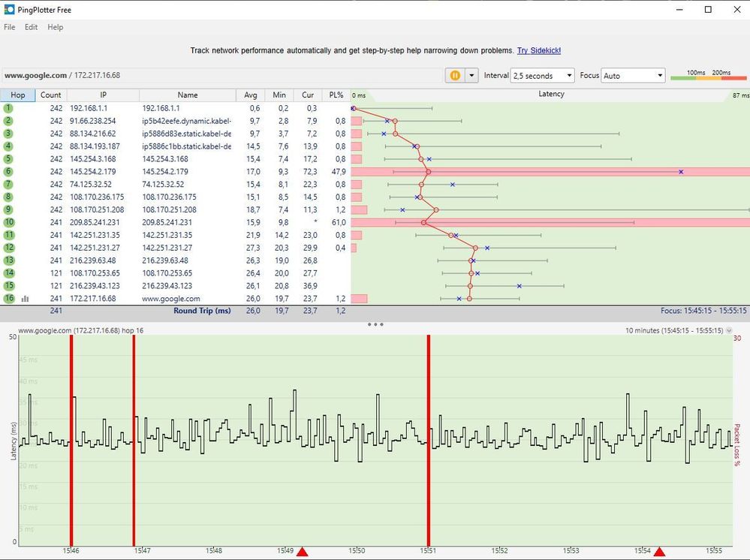Screen dimensions: 750x560
Task: Click the IP cell 192.168.1.1
Action: point(89,108)
